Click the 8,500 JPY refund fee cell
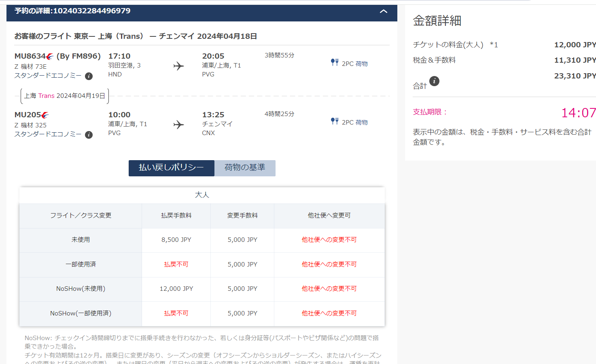596x364 pixels. tap(176, 240)
